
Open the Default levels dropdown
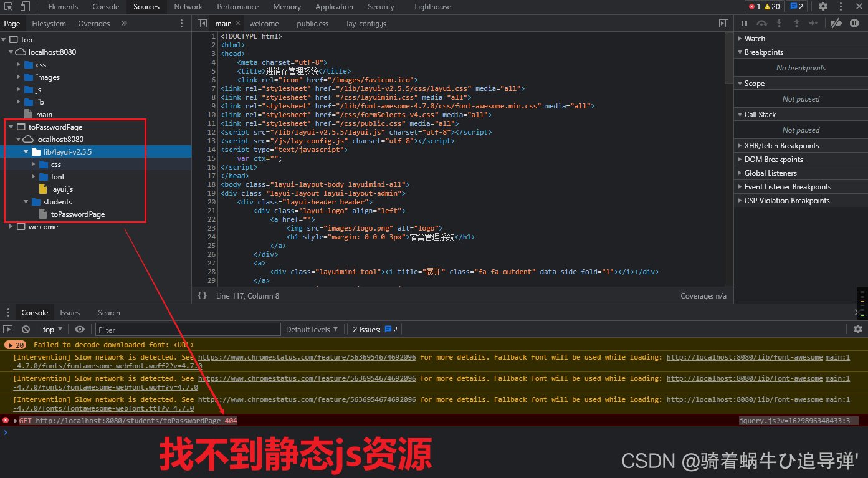click(312, 330)
